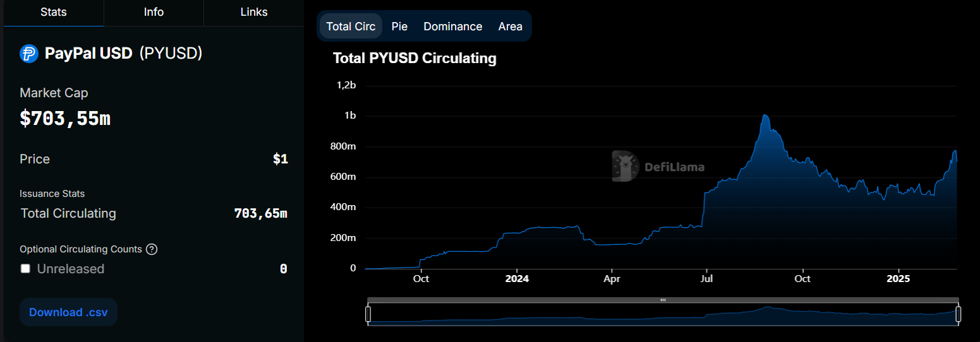980x342 pixels.
Task: Click the PayPal USD token name
Action: pyautogui.click(x=88, y=54)
